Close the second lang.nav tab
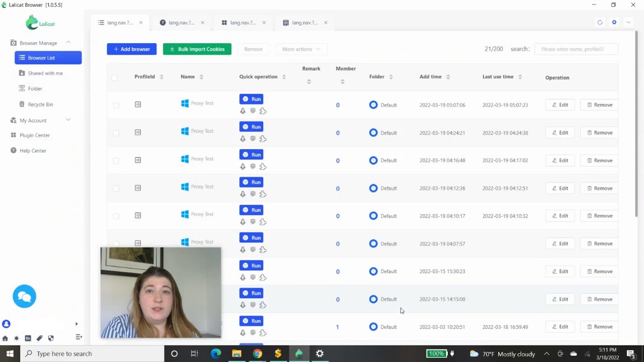Image resolution: width=644 pixels, height=362 pixels. click(x=202, y=23)
